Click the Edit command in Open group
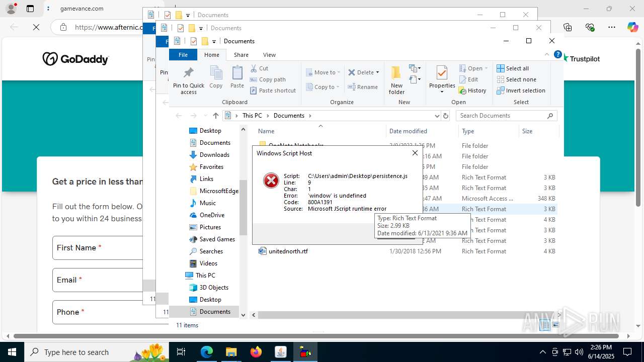 (469, 79)
